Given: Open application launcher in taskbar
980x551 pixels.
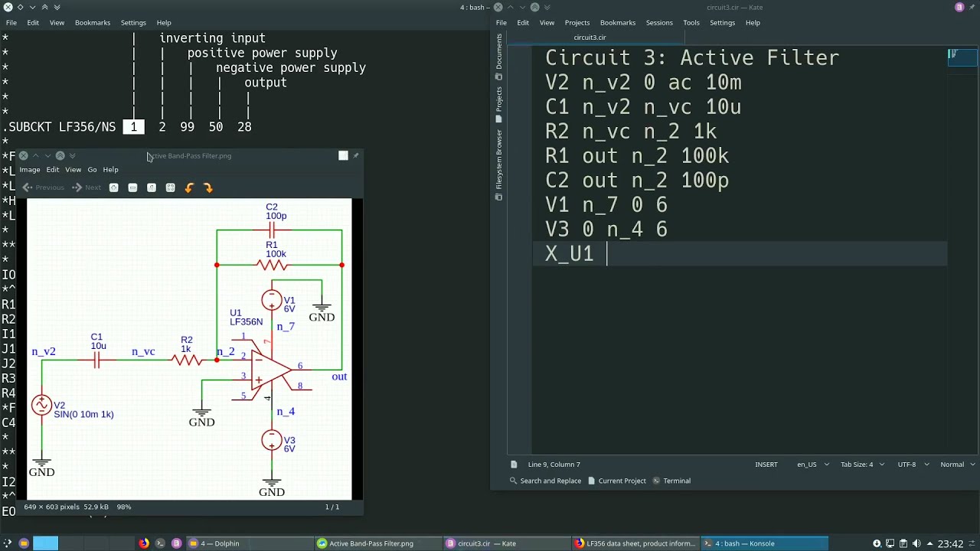Looking at the screenshot, I should tap(8, 543).
